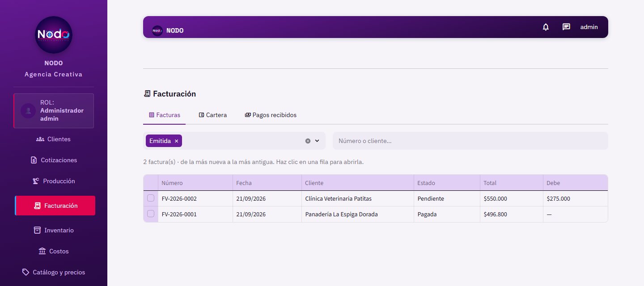Click the date cell in Panadería row
644x286 pixels.
coord(267,214)
